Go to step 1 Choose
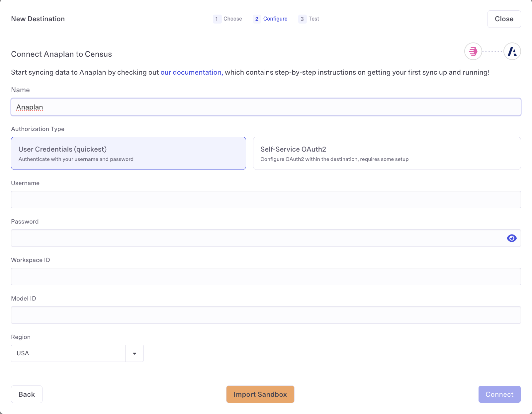Viewport: 532px width, 414px height. click(228, 19)
